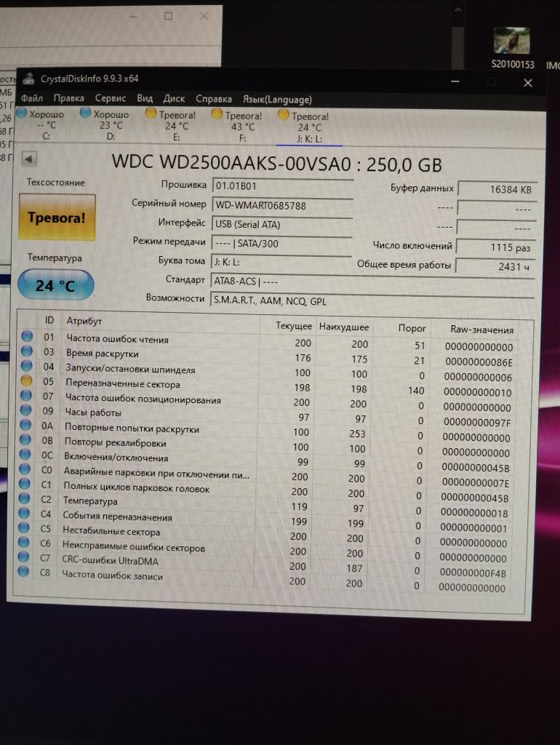Click the Текущее column header

point(294,326)
